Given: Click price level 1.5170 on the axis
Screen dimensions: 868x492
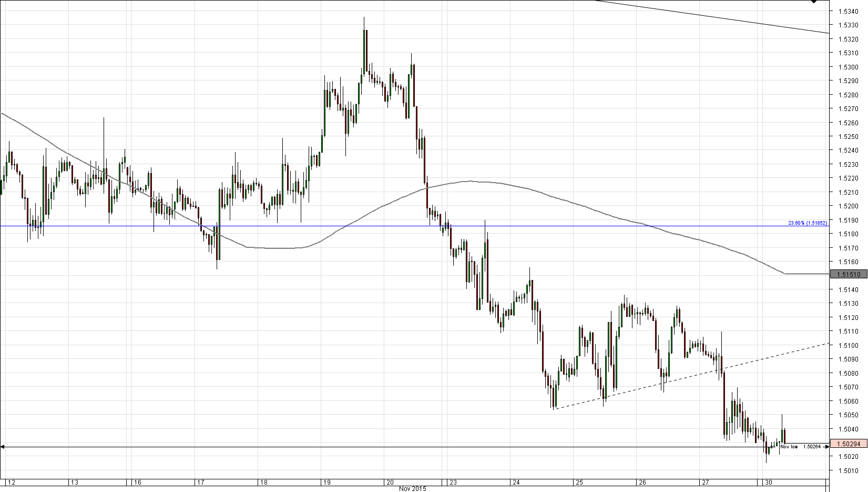Looking at the screenshot, I should [x=849, y=248].
